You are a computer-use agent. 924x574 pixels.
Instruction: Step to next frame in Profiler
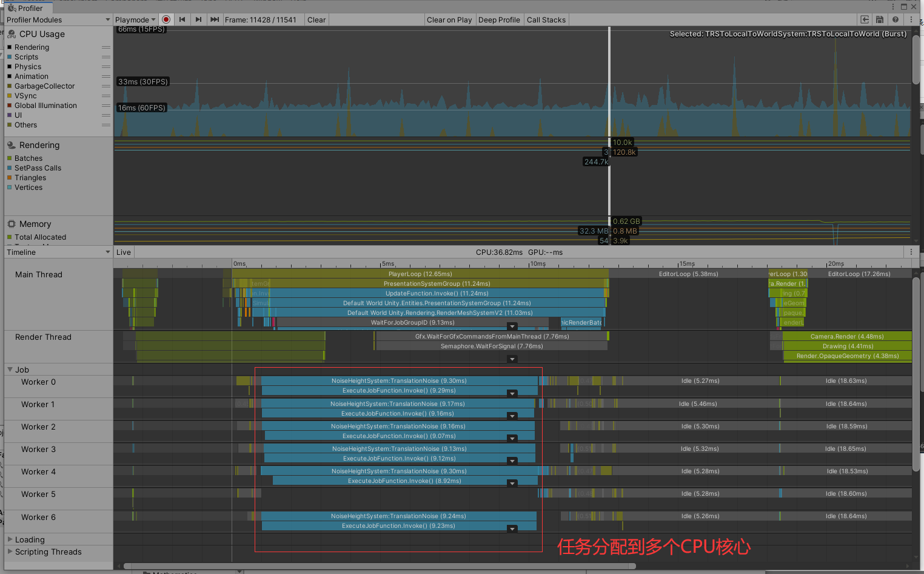[198, 20]
